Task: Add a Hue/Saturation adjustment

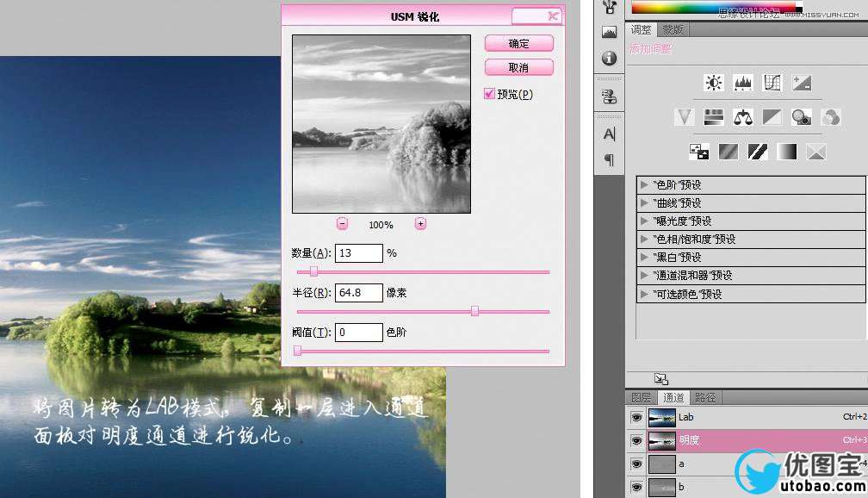Action: click(714, 117)
